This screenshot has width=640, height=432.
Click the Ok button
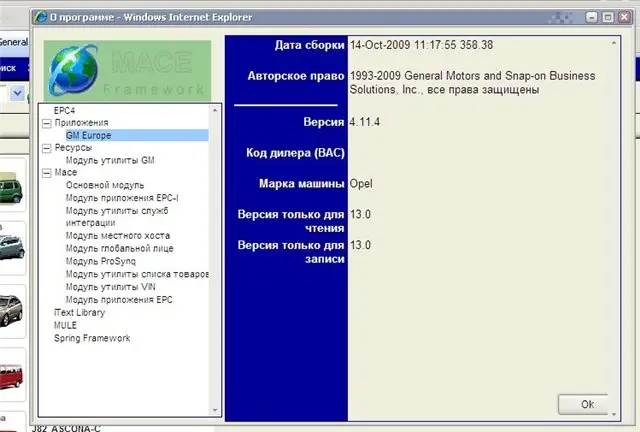pos(583,404)
